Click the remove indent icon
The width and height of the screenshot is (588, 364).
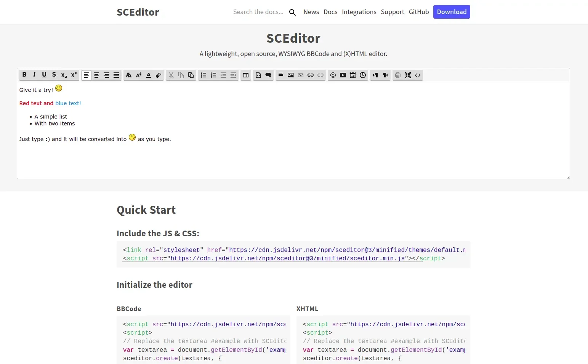coord(233,75)
